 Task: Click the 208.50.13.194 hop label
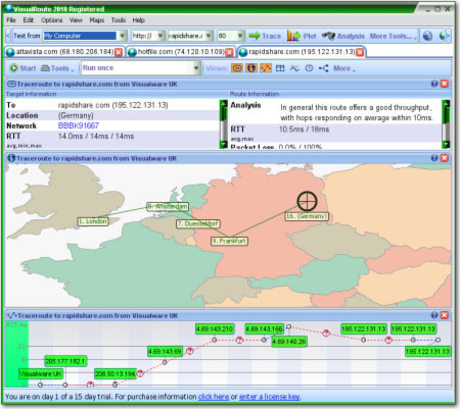115,374
